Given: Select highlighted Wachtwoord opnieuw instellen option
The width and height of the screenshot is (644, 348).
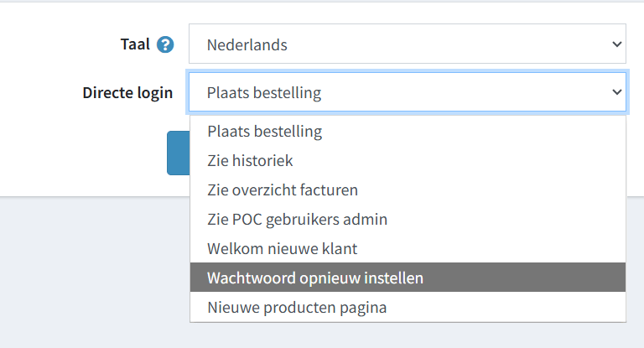Looking at the screenshot, I should click(315, 278).
